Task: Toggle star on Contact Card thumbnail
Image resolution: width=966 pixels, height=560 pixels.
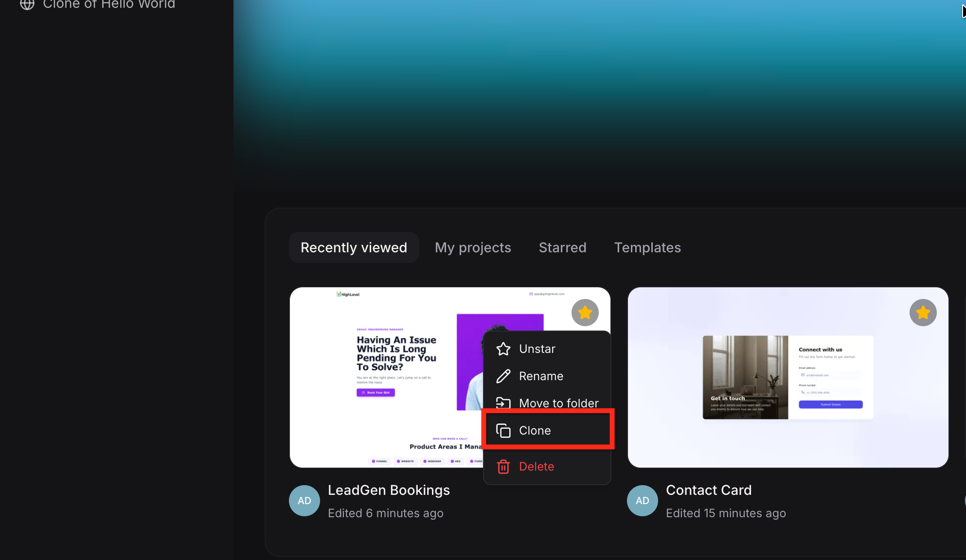Action: pos(923,313)
